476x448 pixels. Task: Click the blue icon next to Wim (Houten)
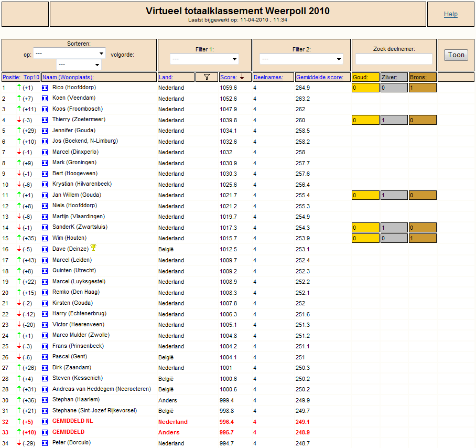point(45,239)
